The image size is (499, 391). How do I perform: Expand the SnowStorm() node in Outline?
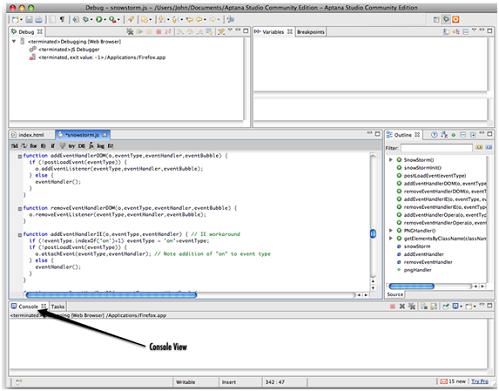391,160
